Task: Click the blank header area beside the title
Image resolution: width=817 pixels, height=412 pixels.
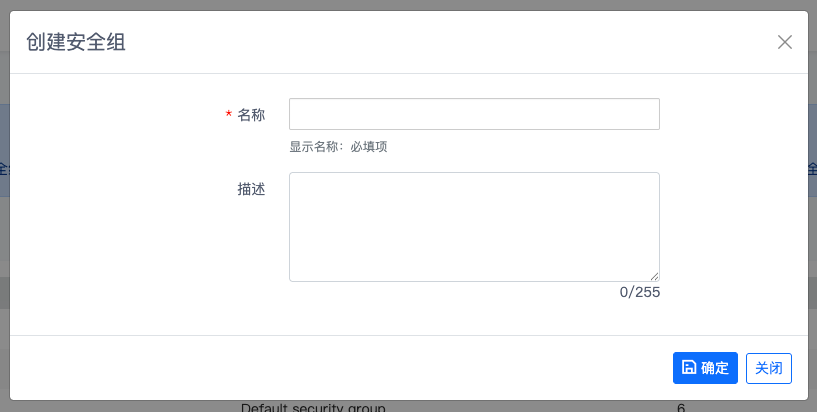Action: 450,42
